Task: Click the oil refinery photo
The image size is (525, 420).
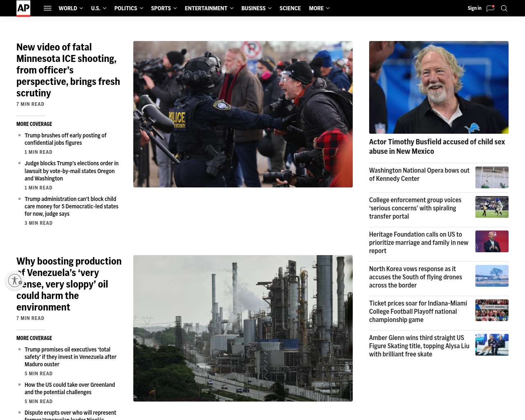Action: 243,328
